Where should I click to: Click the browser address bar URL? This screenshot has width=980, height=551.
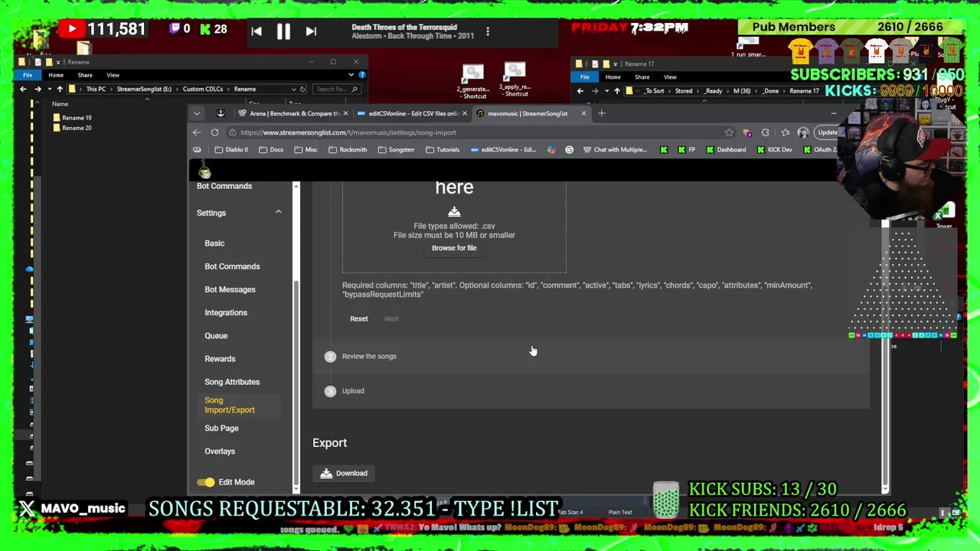tap(348, 132)
